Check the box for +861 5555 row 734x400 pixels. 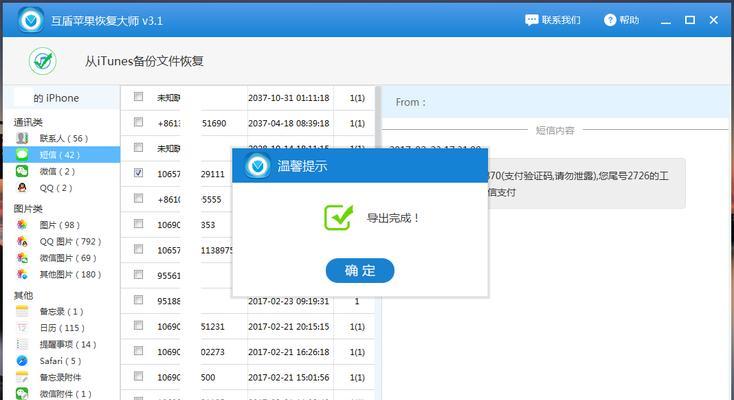point(138,198)
